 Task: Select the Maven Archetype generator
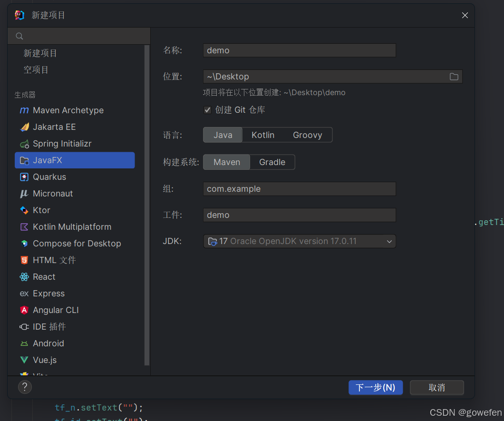coord(68,110)
